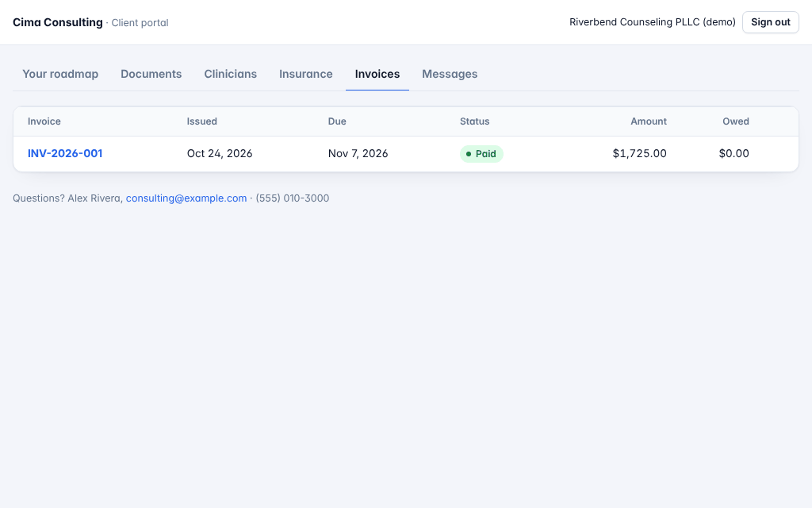
Task: Open invoice INV-2026-001
Action: pyautogui.click(x=65, y=153)
